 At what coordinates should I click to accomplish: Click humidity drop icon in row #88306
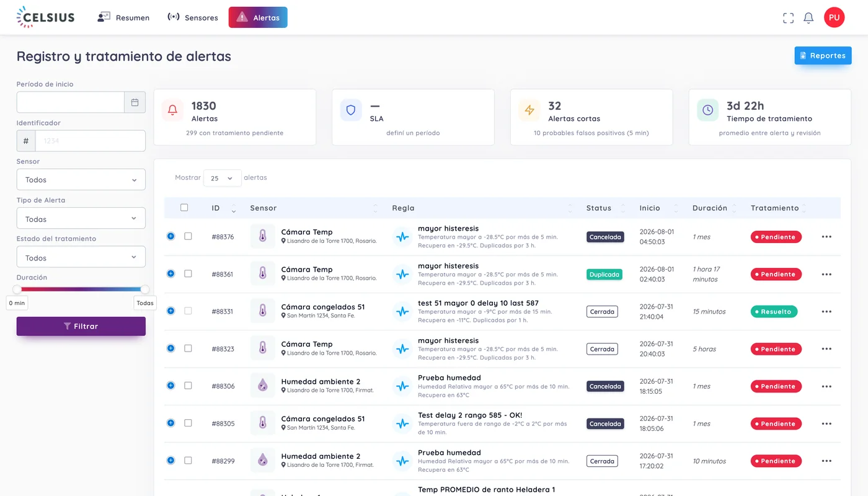pyautogui.click(x=262, y=386)
